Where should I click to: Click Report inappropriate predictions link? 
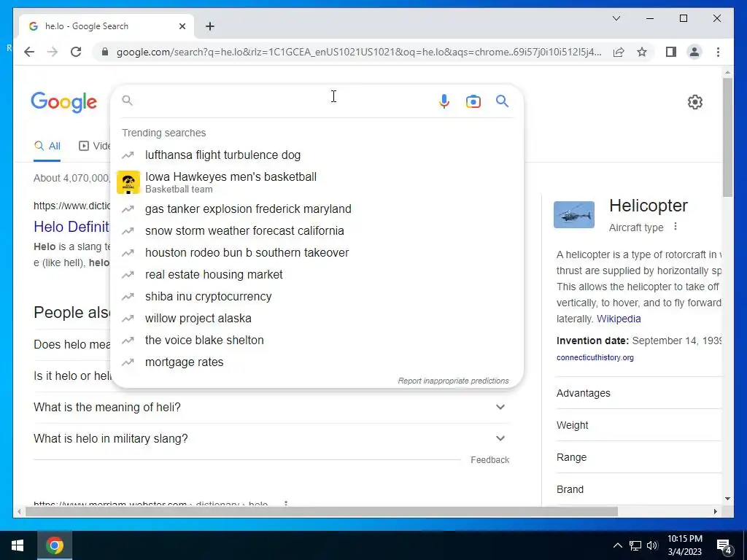[453, 381]
